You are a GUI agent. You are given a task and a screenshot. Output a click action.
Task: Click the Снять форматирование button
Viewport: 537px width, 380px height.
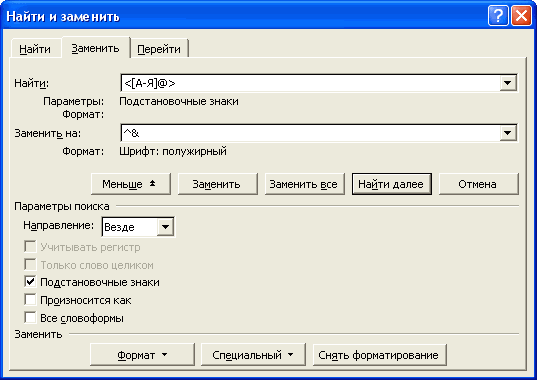pyautogui.click(x=379, y=355)
